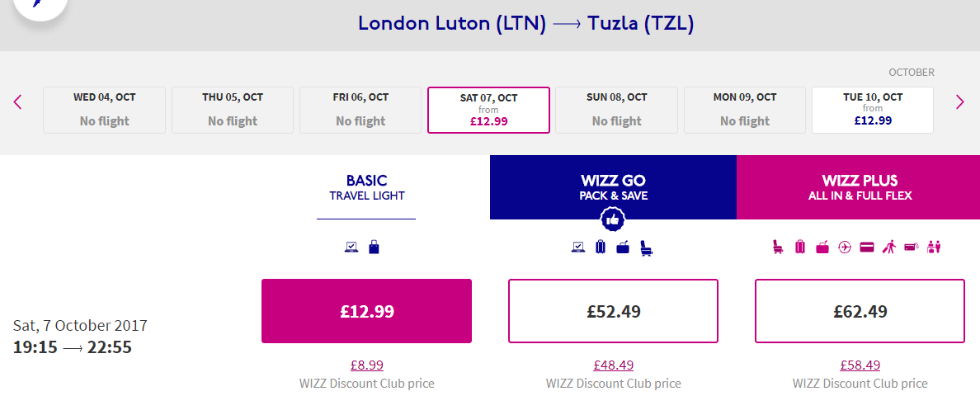
Task: Click the airport check-in desk icon under WIZZ PLUS
Action: point(934,247)
